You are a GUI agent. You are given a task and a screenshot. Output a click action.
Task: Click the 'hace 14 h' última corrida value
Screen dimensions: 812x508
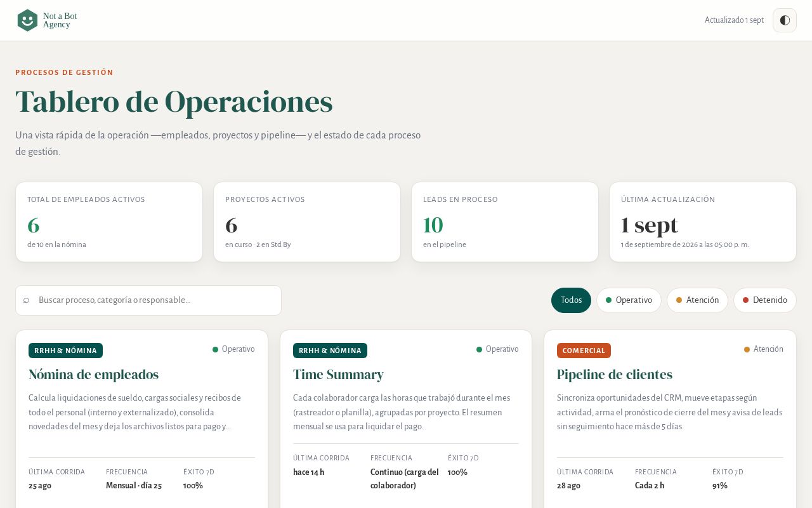tap(309, 472)
